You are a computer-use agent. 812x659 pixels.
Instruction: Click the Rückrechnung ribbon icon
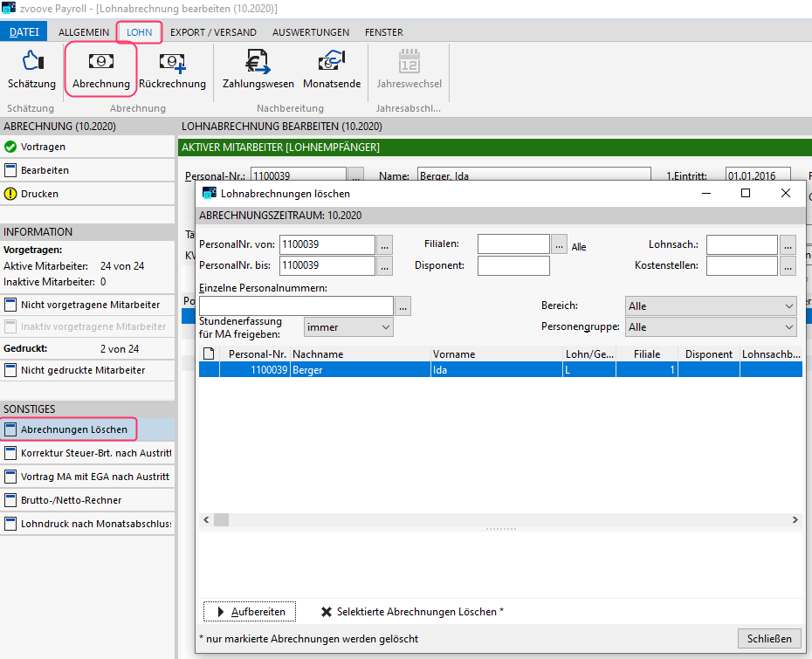click(172, 62)
